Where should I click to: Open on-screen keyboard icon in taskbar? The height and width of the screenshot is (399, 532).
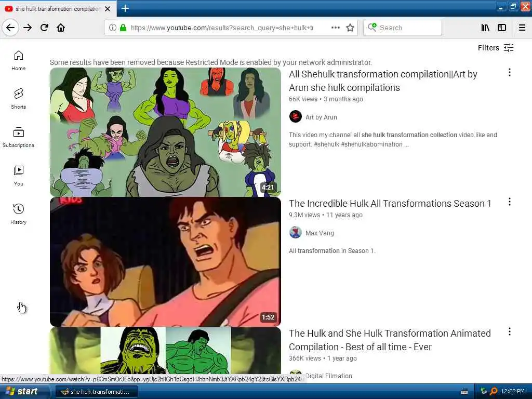(464, 392)
